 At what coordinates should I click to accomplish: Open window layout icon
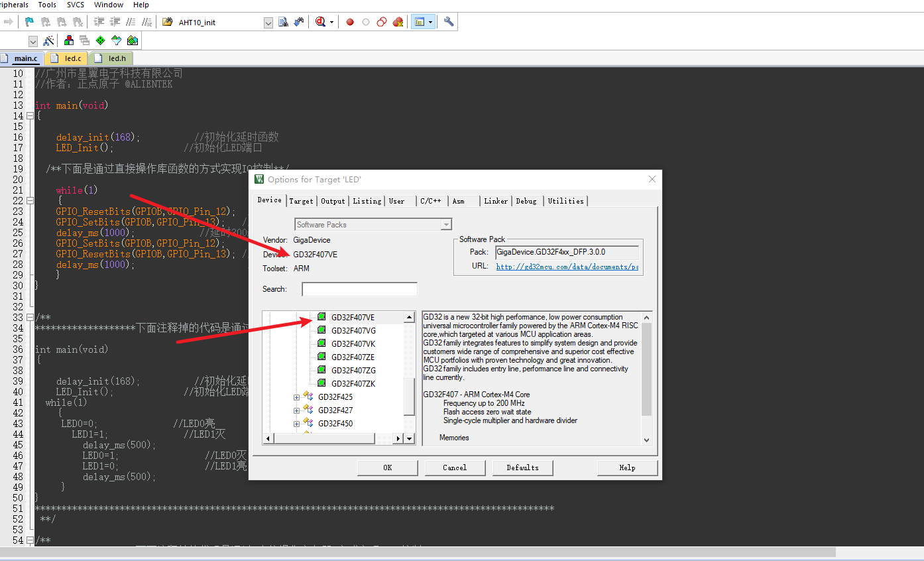(419, 22)
